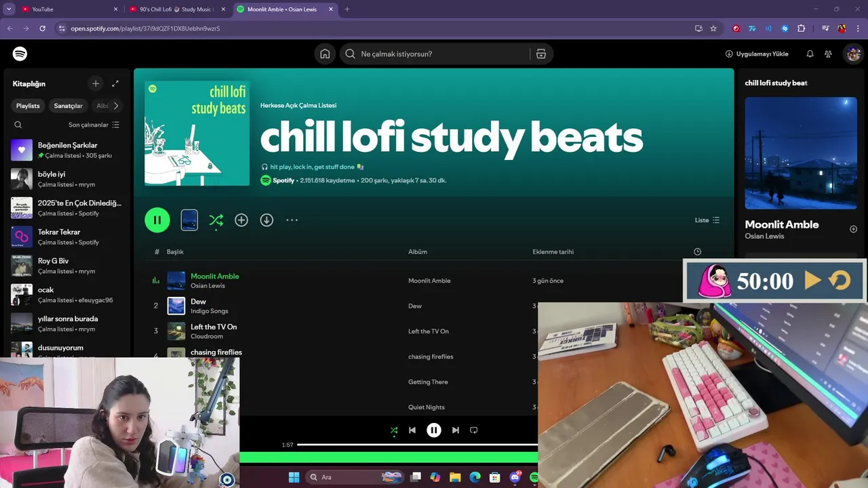Go back in the browser
Image resolution: width=868 pixels, height=488 pixels.
(9, 28)
